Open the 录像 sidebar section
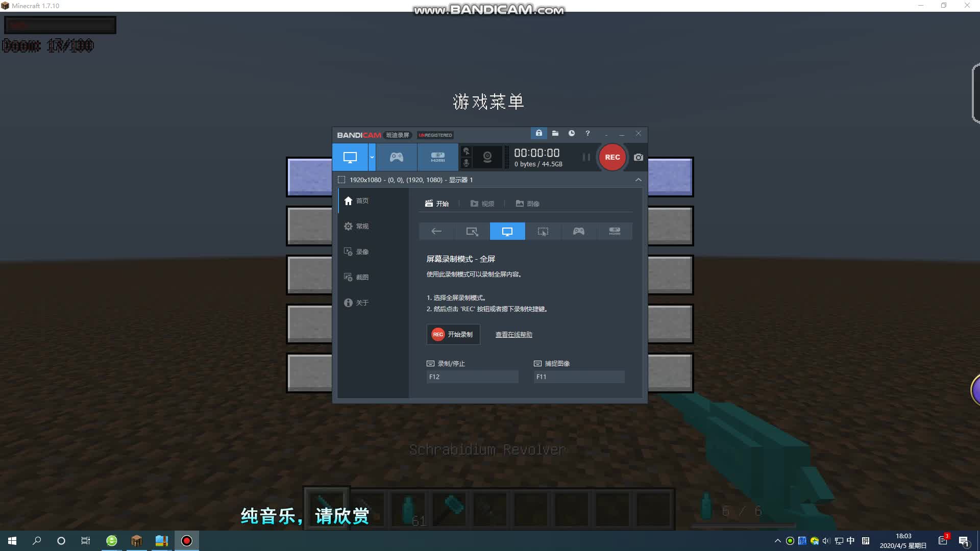The image size is (980, 551). 362,252
